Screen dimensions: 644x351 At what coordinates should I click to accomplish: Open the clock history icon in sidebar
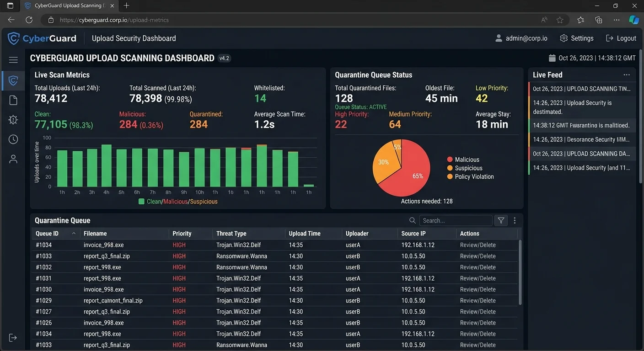(13, 139)
